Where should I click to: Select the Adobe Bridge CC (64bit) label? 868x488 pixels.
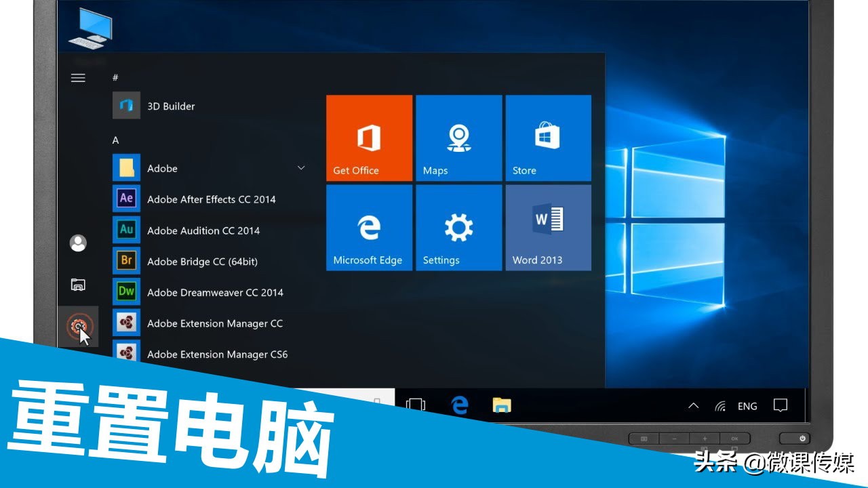202,262
